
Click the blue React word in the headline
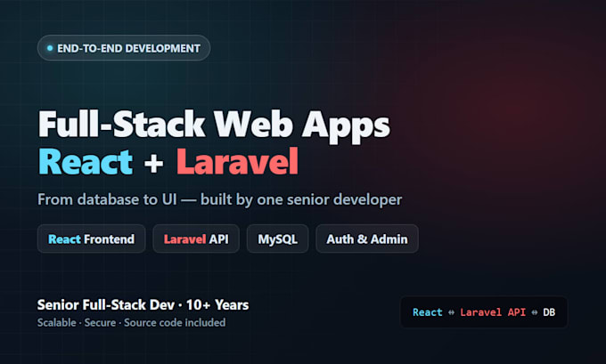(86, 162)
